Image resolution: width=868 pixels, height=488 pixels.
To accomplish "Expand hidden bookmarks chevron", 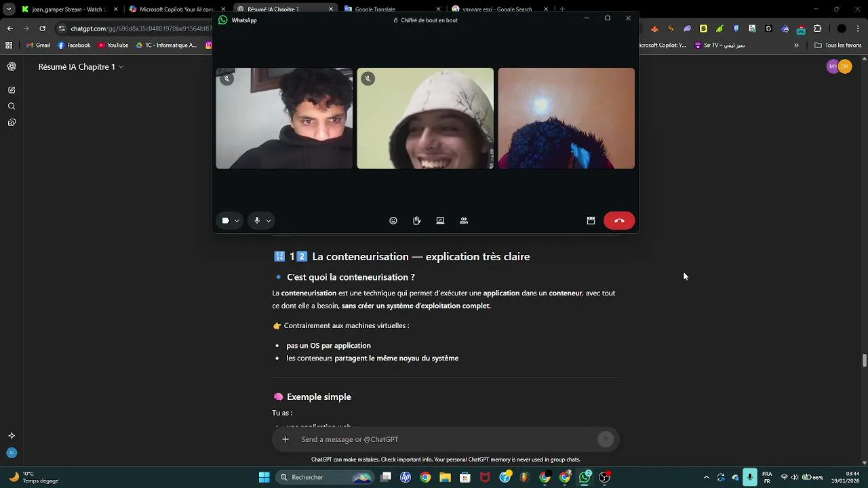I will pos(797,45).
